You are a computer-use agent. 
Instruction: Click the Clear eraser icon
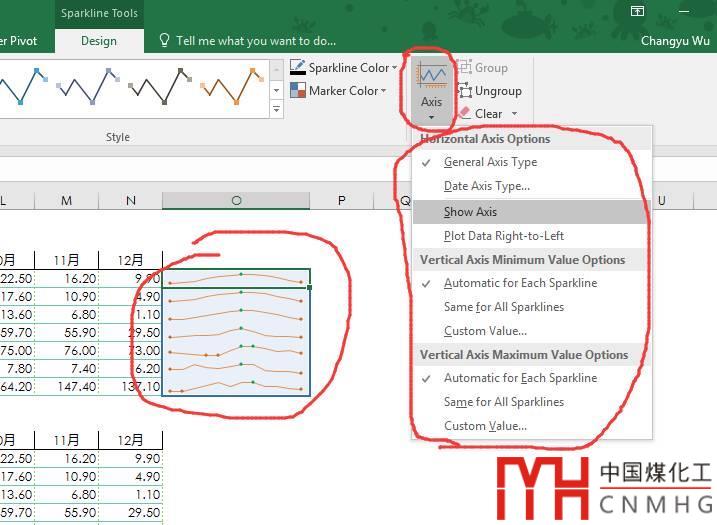(465, 114)
